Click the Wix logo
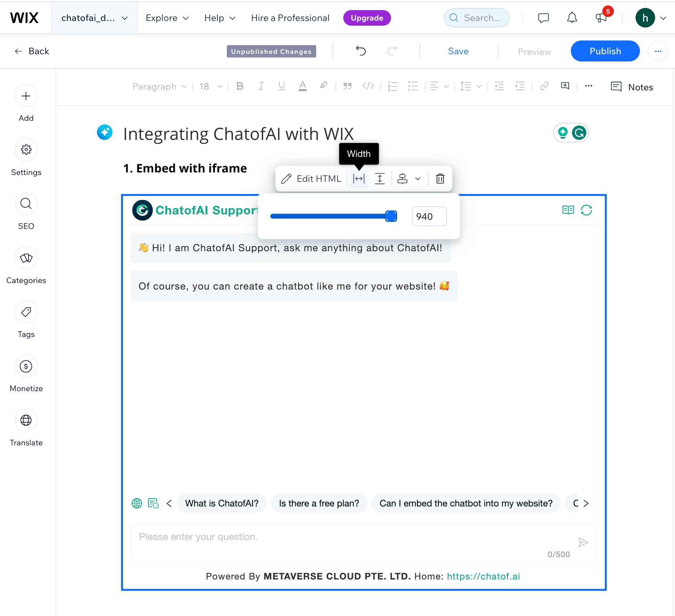 click(x=24, y=18)
